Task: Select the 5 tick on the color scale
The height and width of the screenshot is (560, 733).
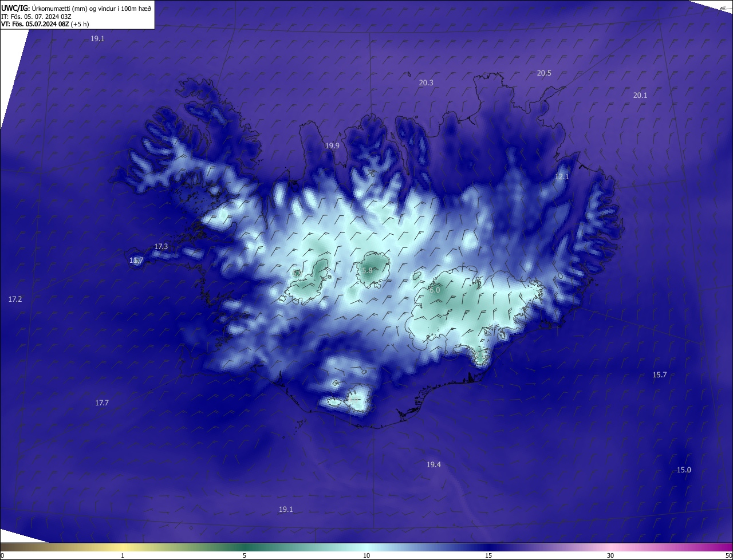Action: click(245, 555)
